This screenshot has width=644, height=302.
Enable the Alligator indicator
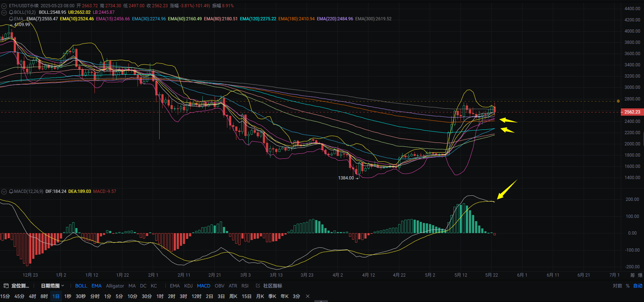[x=115, y=286]
